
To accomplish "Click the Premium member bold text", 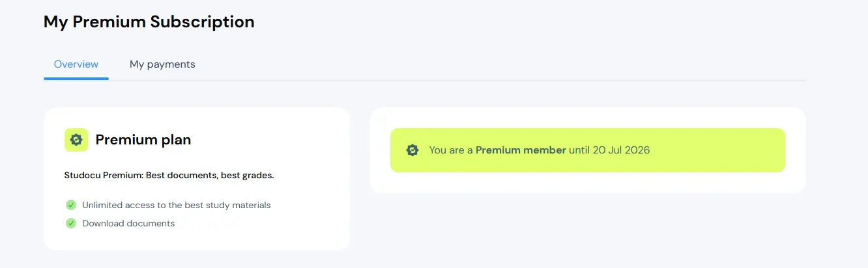I will (x=521, y=150).
